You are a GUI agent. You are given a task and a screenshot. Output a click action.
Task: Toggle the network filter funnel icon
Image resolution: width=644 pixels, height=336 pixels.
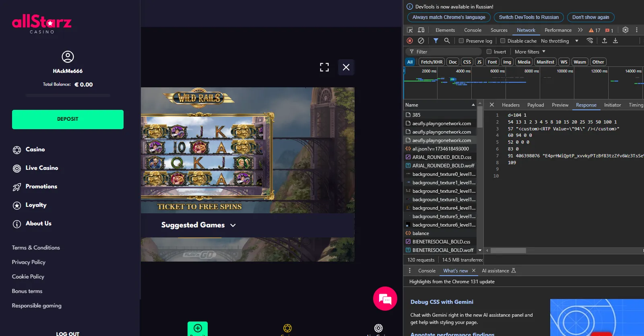click(x=436, y=41)
